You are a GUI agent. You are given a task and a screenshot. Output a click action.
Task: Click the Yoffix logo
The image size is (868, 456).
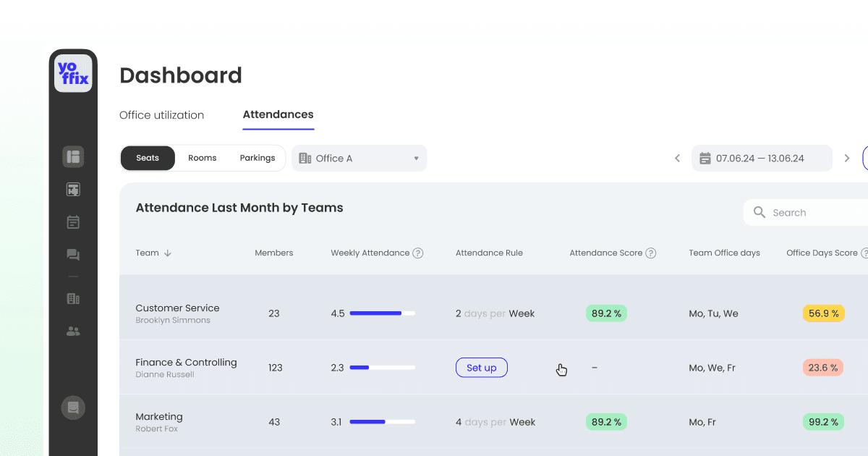click(x=73, y=72)
